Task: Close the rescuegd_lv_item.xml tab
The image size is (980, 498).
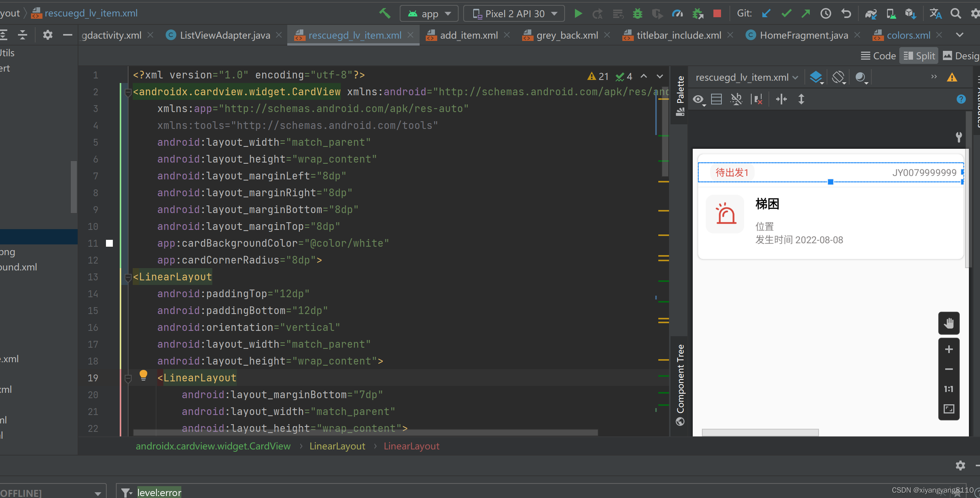Action: [x=410, y=35]
